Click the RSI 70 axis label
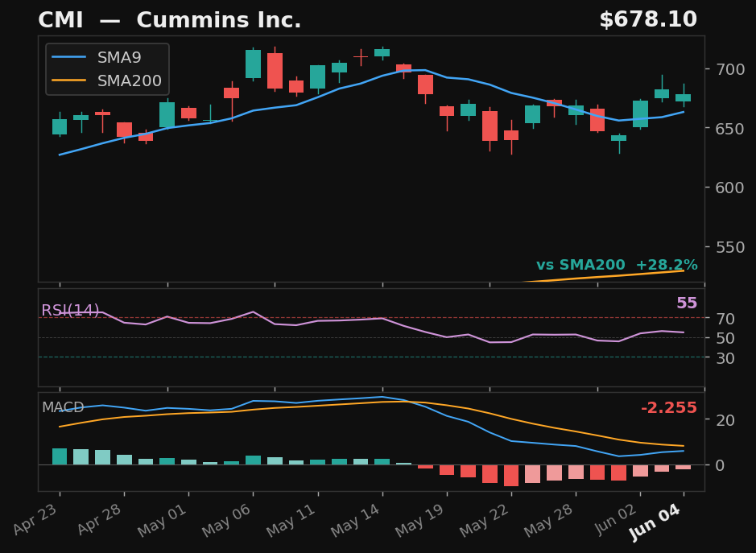Viewport: 756px width, 553px height. (725, 319)
